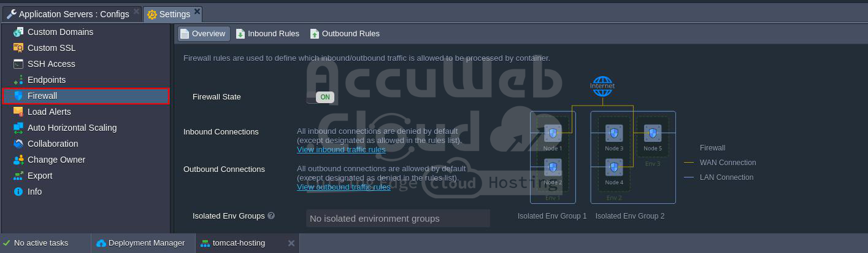The width and height of the screenshot is (868, 253).
Task: Click the help icon beside Isolated Env Groups
Action: [x=271, y=216]
